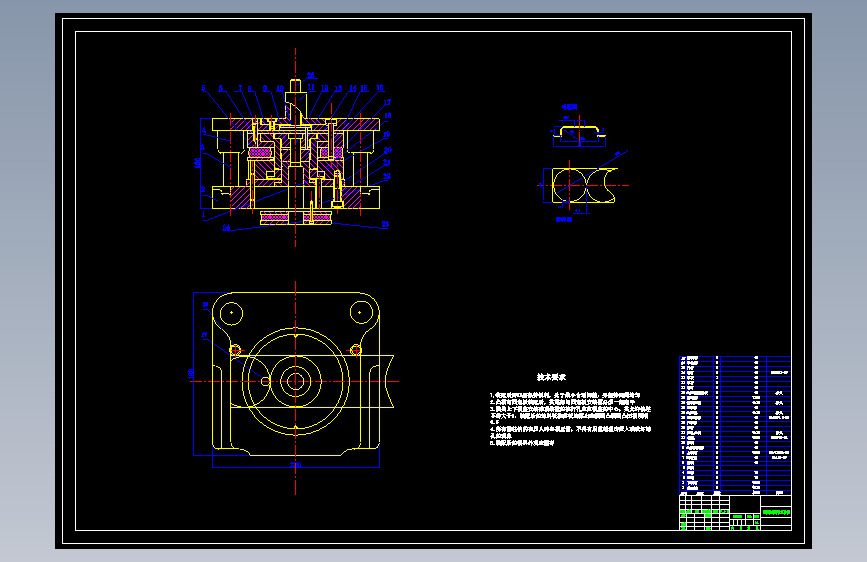Click part callout number 14
The height and width of the screenshot is (562, 867).
(x=353, y=88)
